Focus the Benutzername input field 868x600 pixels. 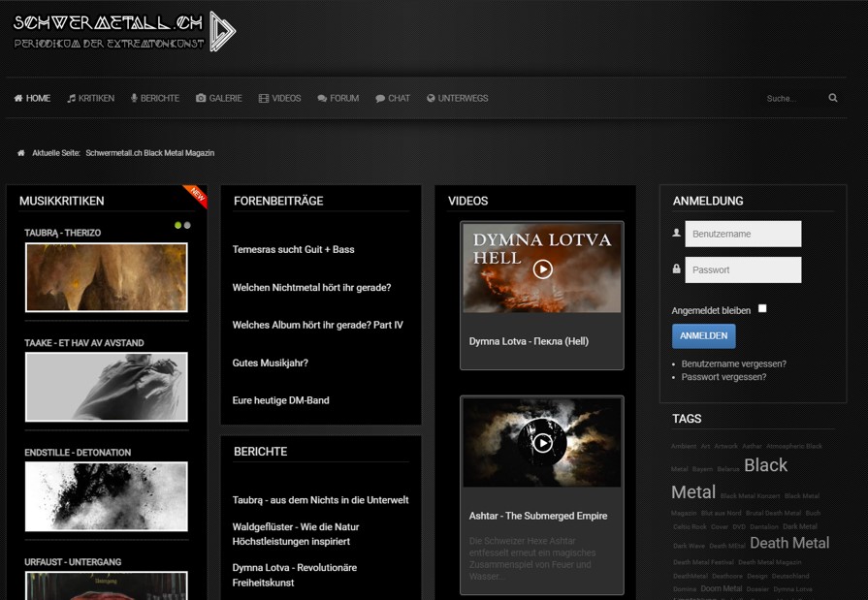(x=743, y=234)
